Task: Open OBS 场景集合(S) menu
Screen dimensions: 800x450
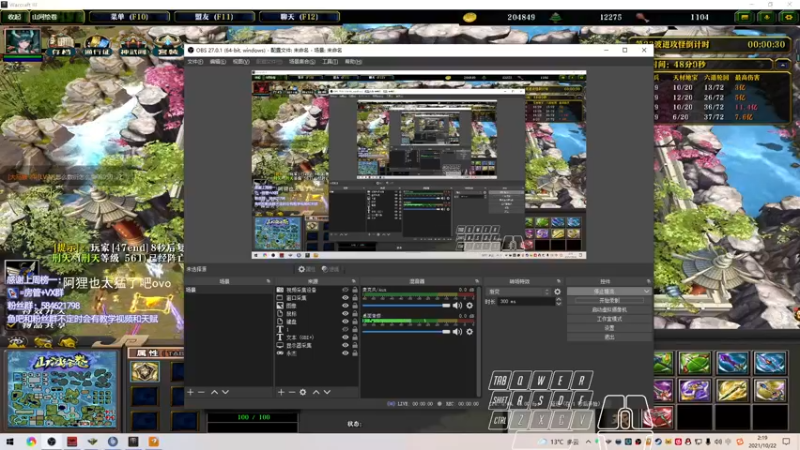Action: pyautogui.click(x=302, y=62)
